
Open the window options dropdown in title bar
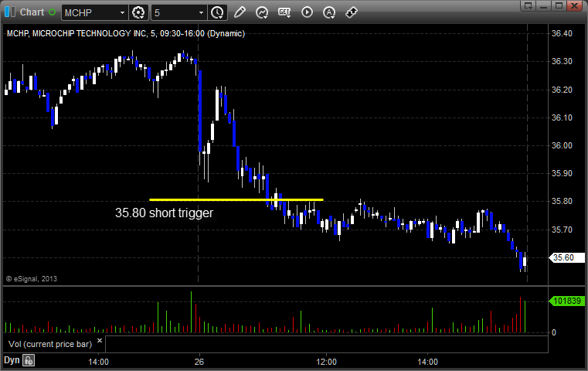click(528, 5)
